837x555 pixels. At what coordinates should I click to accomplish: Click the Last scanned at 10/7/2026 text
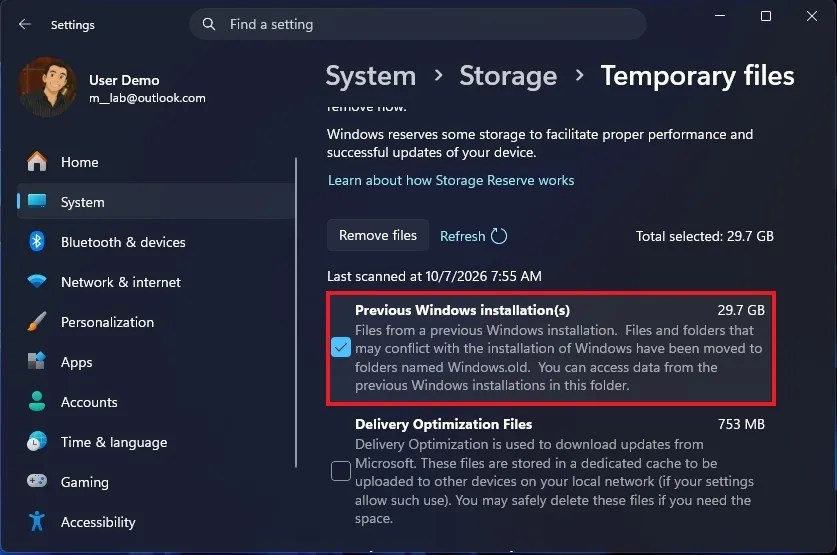click(x=434, y=276)
